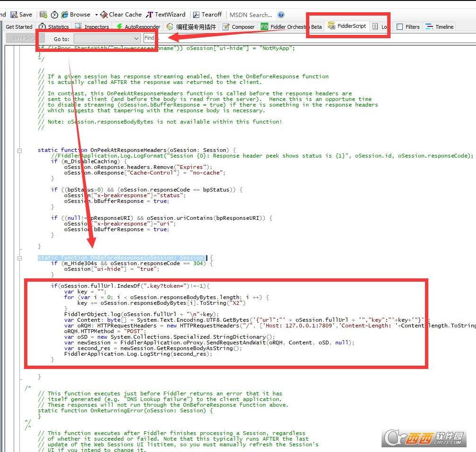Screen dimensions: 476x452
Task: Click the Tearoff button
Action: coord(209,15)
